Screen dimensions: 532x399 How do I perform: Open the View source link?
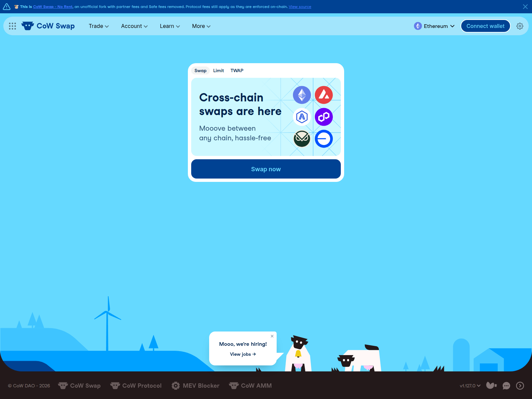[300, 7]
